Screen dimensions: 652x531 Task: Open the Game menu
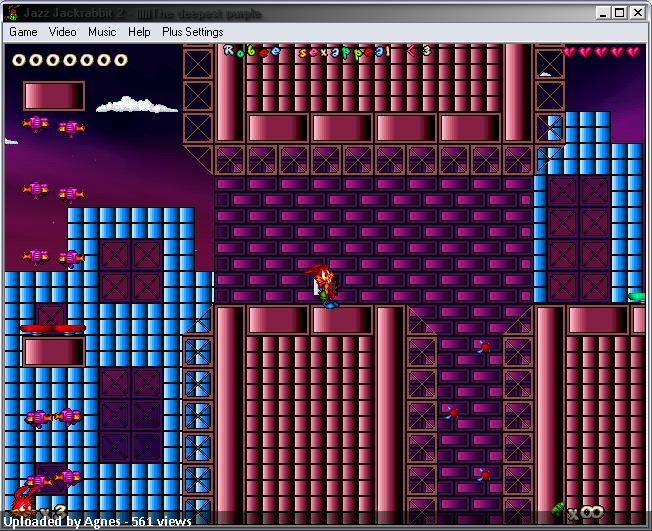23,32
